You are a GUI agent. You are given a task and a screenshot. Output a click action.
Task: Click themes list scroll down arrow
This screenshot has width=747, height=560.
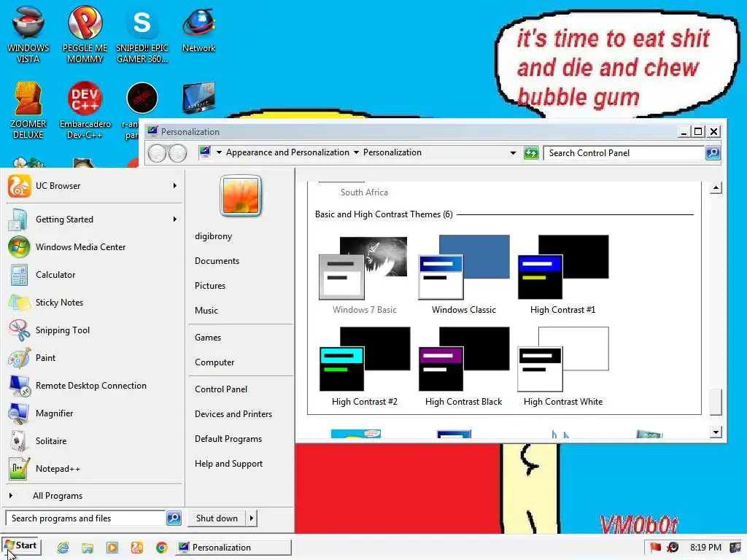(716, 432)
